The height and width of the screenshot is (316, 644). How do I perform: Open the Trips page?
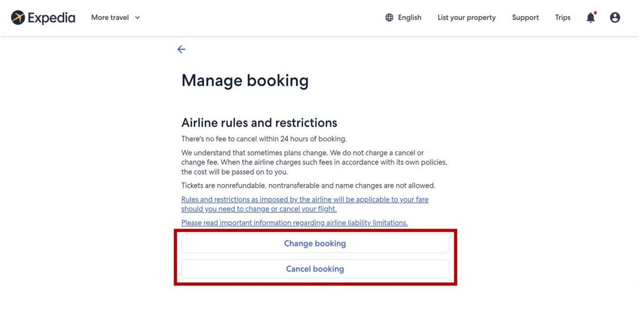pos(562,18)
